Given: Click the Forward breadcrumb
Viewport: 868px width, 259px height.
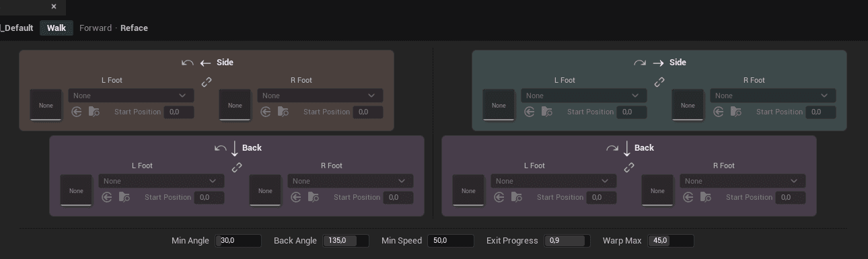Looking at the screenshot, I should pos(96,28).
